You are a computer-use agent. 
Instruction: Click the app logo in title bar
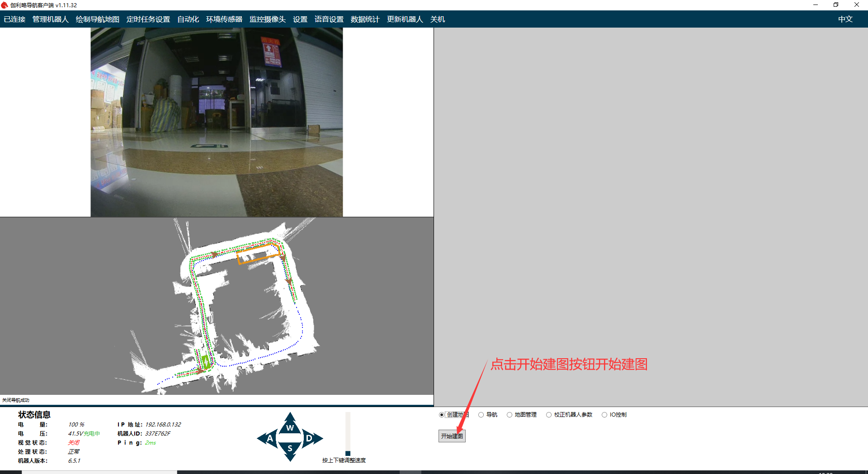[x=5, y=5]
